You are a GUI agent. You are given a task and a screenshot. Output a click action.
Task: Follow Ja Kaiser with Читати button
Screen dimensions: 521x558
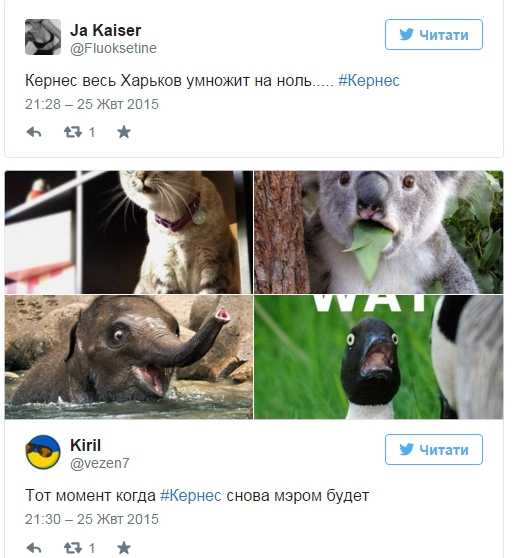434,35
